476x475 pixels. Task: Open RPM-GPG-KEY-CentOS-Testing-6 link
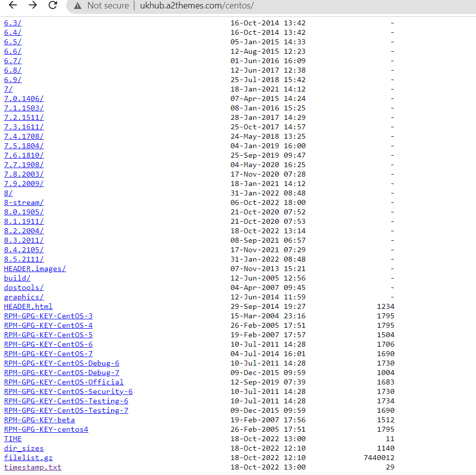coord(66,401)
